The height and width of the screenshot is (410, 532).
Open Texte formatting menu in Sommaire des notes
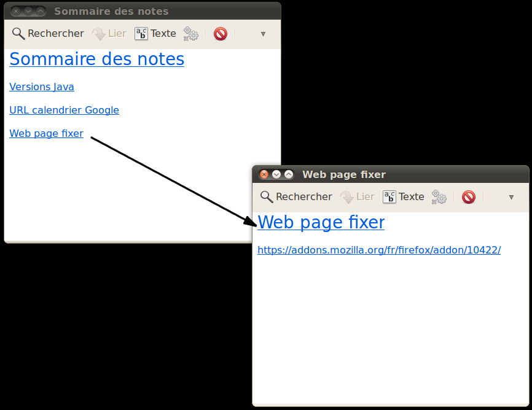pyautogui.click(x=155, y=34)
